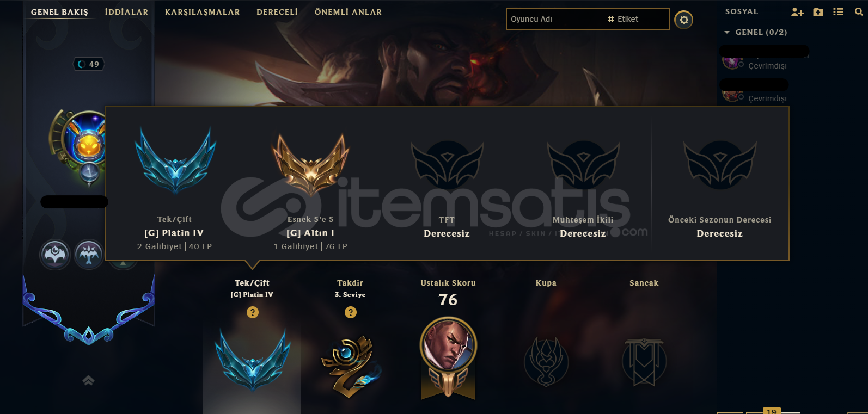
Task: Open the KARŞILAŞMALAR tab
Action: [203, 12]
